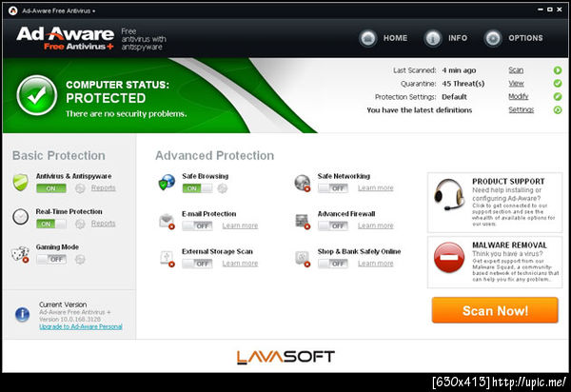
Task: Click the Product Support headset icon
Action: click(x=449, y=194)
